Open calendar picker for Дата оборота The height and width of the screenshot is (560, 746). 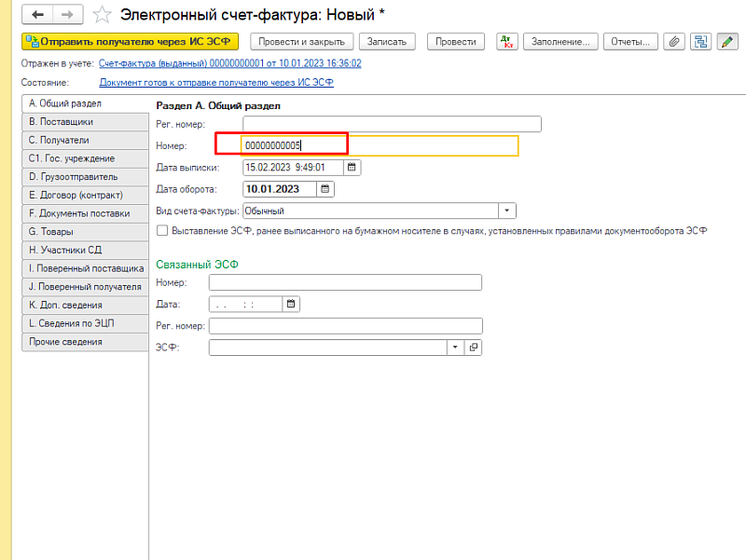(x=325, y=189)
